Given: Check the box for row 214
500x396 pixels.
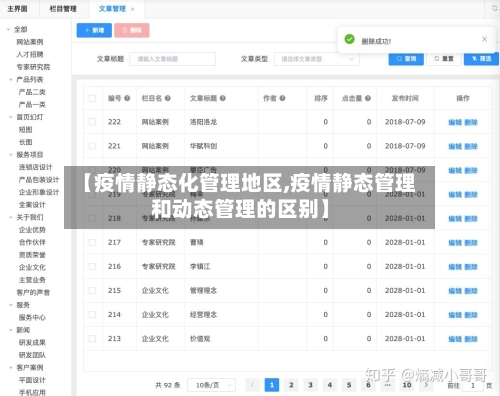Looking at the screenshot, I should pyautogui.click(x=92, y=314).
